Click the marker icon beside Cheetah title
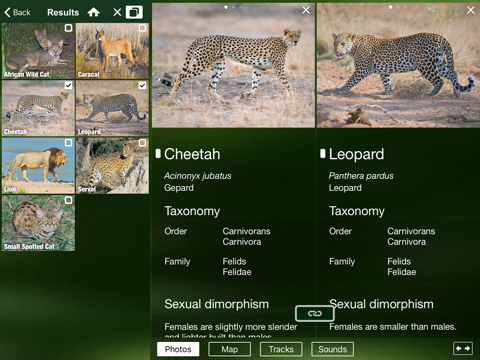Screen dimensions: 480x360 click(158, 154)
